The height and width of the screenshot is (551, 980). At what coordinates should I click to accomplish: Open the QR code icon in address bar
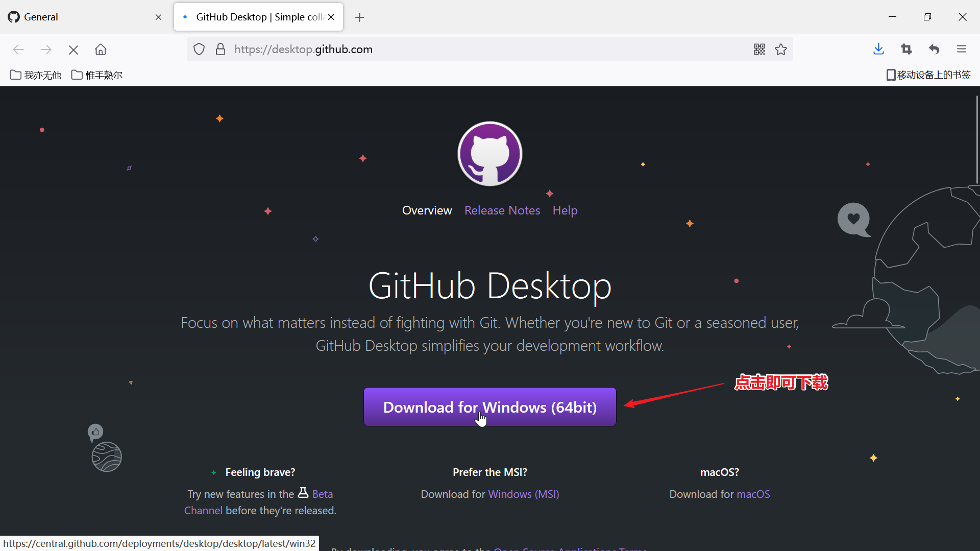tap(759, 50)
